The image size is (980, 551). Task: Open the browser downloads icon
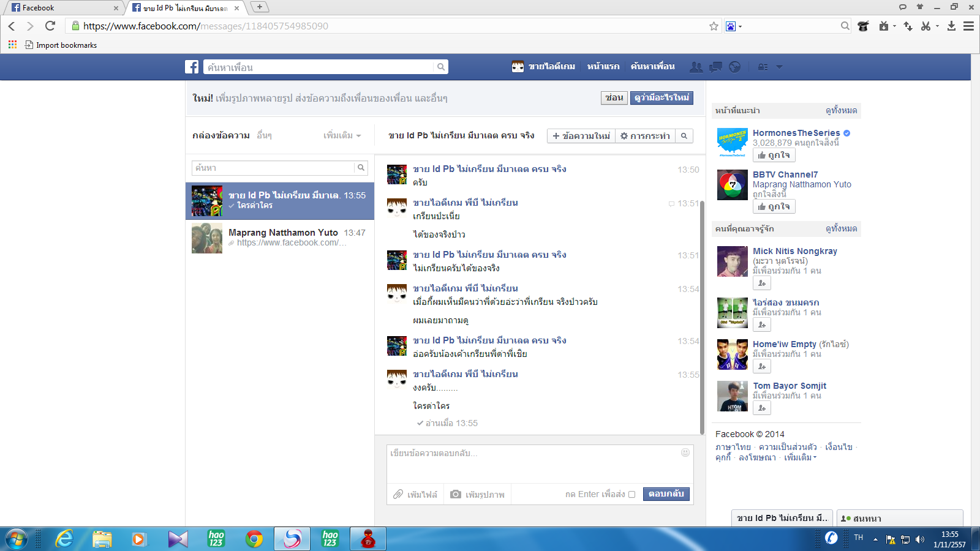pos(951,26)
